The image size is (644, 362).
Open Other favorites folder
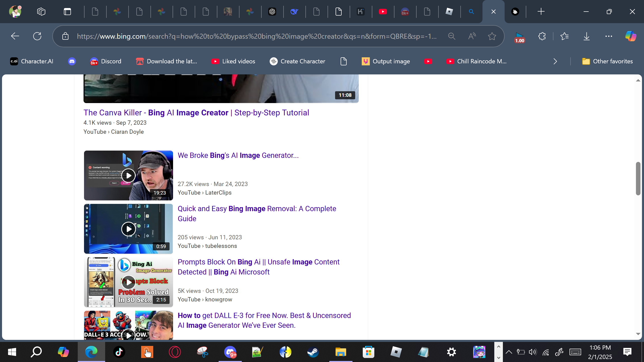coord(607,61)
